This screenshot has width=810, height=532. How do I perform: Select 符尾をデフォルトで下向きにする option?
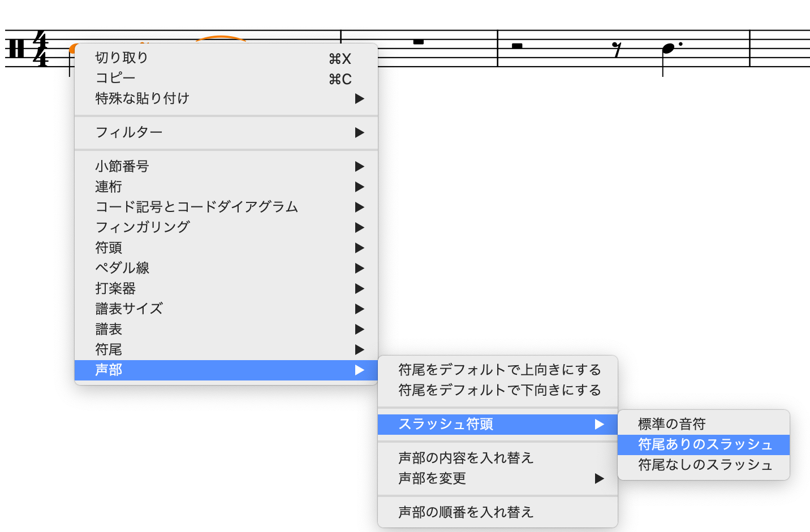(499, 390)
